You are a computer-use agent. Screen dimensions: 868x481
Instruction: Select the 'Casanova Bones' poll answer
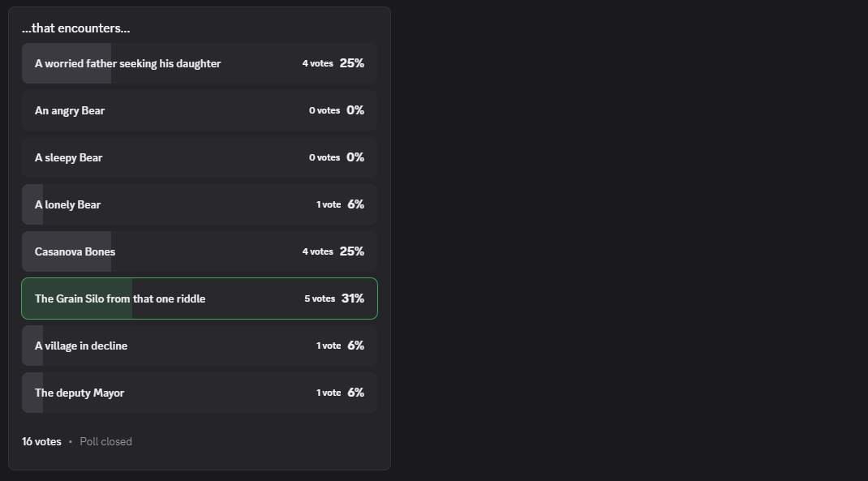75,251
